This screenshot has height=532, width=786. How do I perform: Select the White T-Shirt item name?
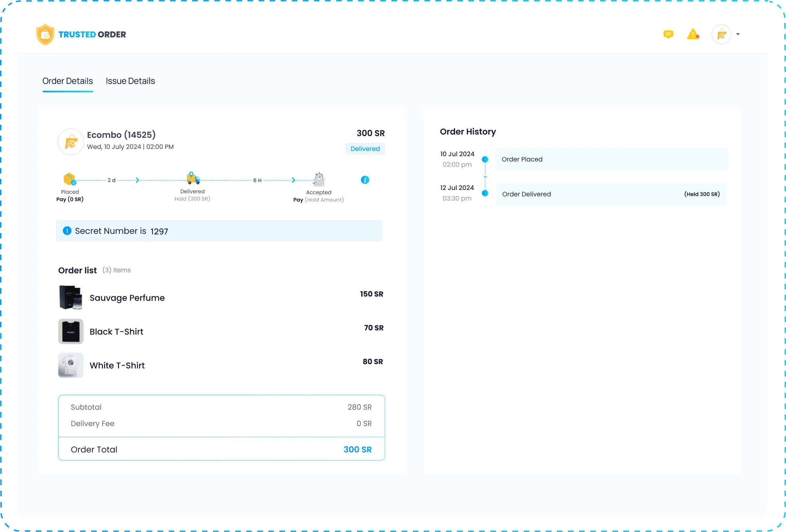(x=117, y=365)
